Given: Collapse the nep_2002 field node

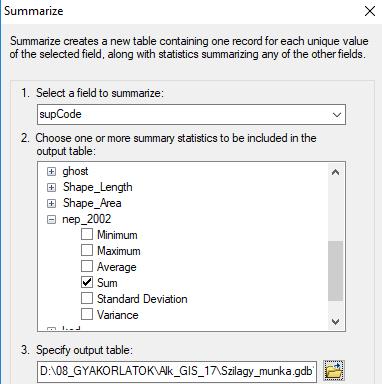Looking at the screenshot, I should point(51,219).
